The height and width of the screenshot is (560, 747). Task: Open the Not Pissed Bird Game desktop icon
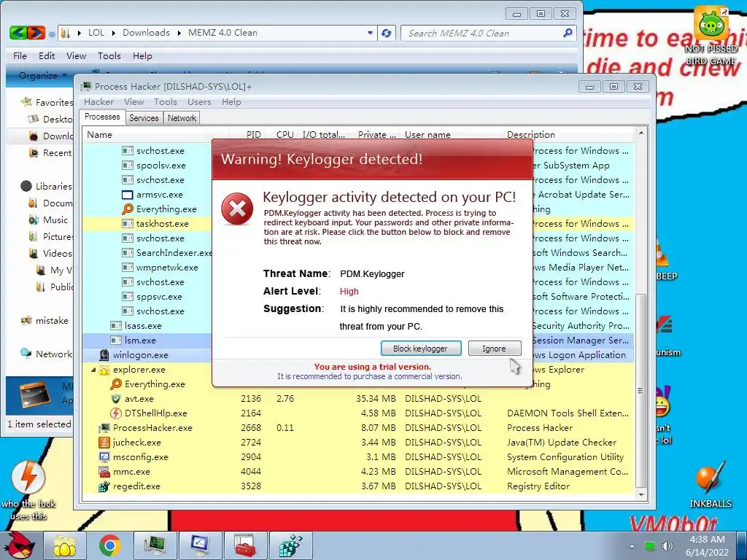pos(711,35)
